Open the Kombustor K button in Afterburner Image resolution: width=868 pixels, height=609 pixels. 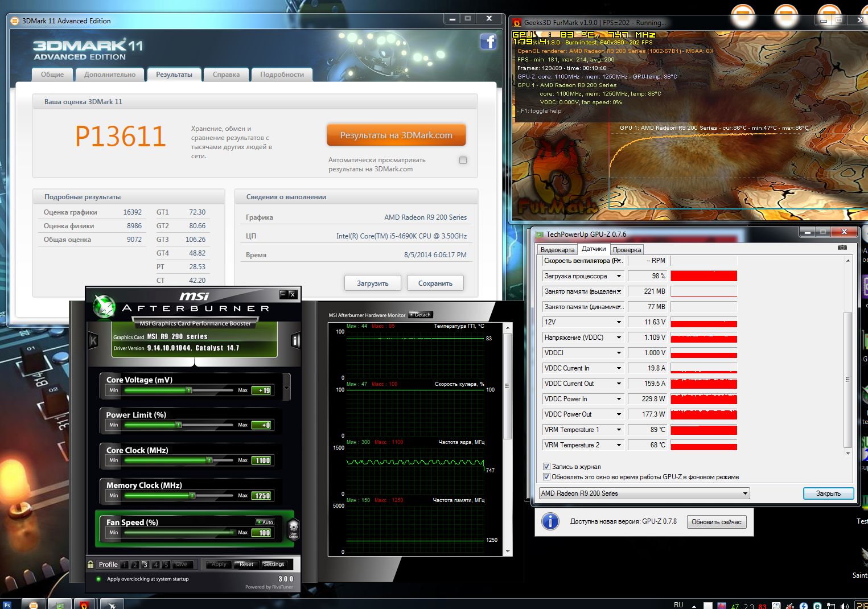[93, 340]
